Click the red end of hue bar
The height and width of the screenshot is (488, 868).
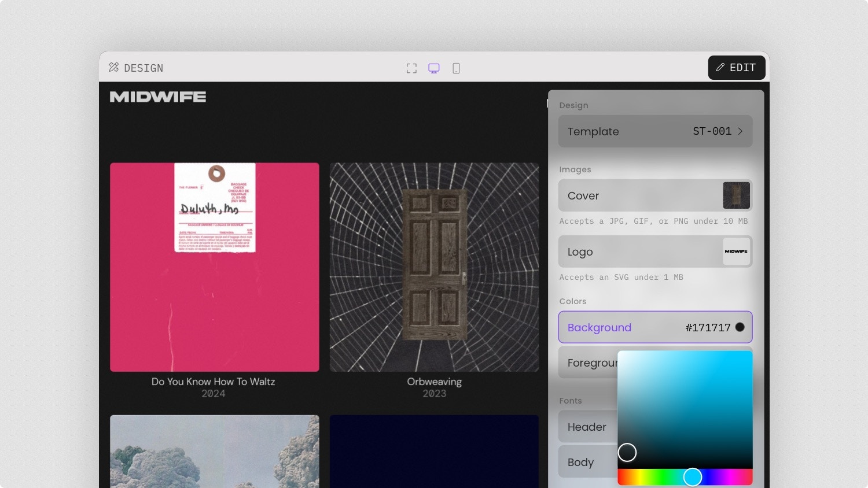pos(620,477)
